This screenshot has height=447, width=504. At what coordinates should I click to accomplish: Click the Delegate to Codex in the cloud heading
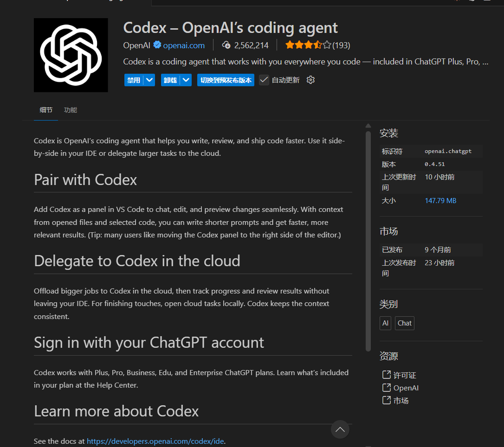click(137, 261)
